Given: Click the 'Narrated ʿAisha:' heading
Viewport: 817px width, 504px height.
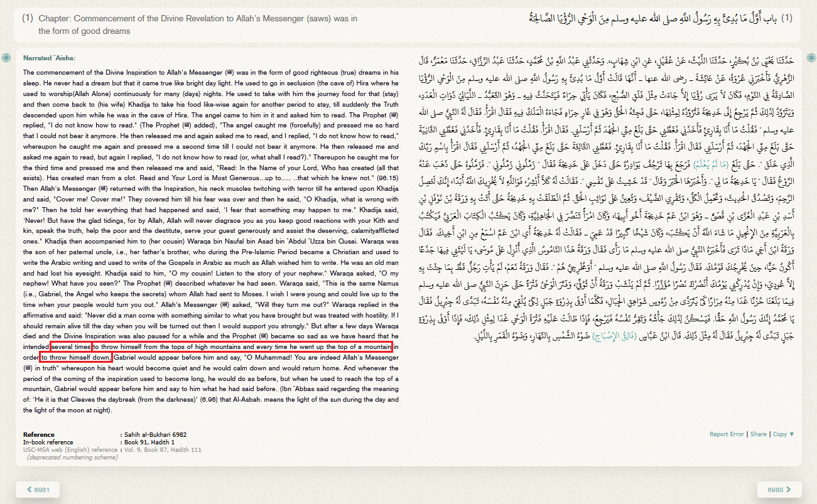Looking at the screenshot, I should 49,58.
